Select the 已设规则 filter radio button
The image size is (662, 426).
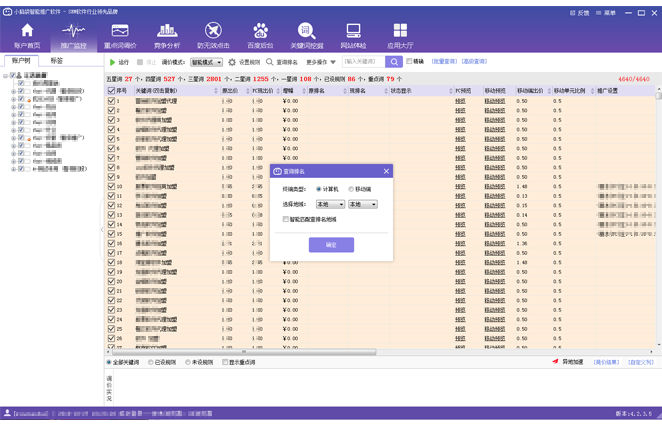pyautogui.click(x=151, y=363)
